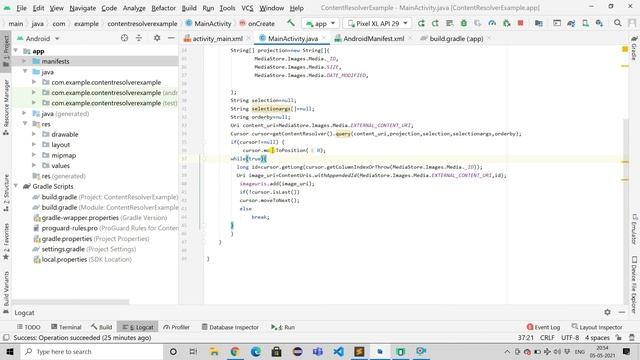Viewport: 640px width, 360px height.
Task: Open the Terminal tool window
Action: pyautogui.click(x=66, y=327)
